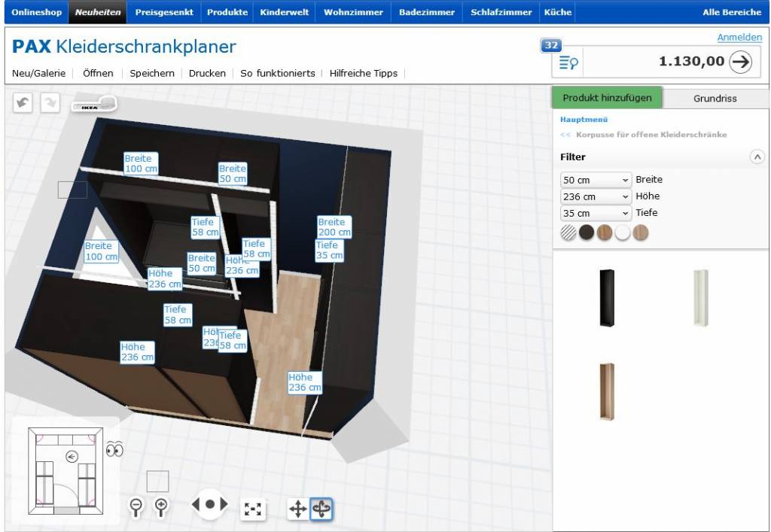The height and width of the screenshot is (532, 771).
Task: Open the Neuheiten navigation tab
Action: click(98, 12)
